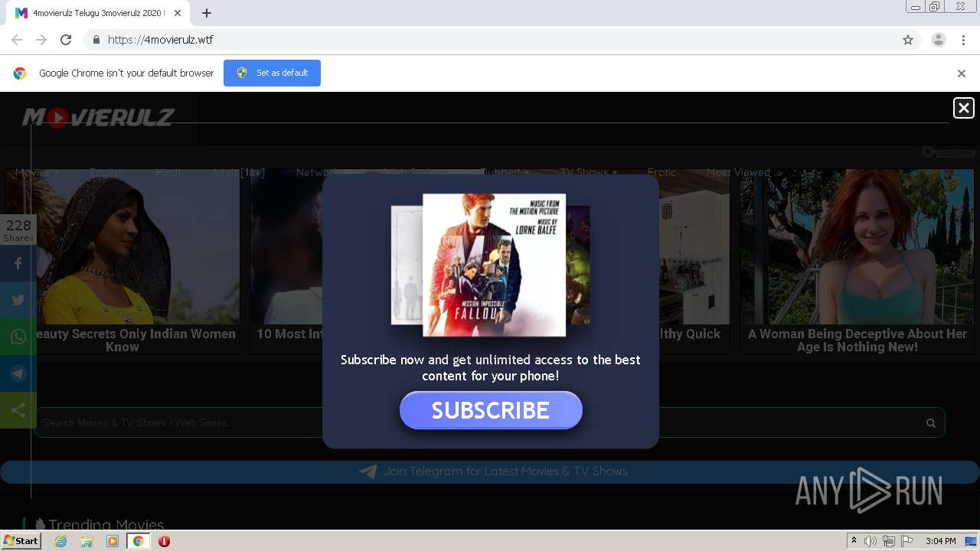Image resolution: width=980 pixels, height=551 pixels.
Task: Click Trending Movies heading
Action: click(x=106, y=524)
